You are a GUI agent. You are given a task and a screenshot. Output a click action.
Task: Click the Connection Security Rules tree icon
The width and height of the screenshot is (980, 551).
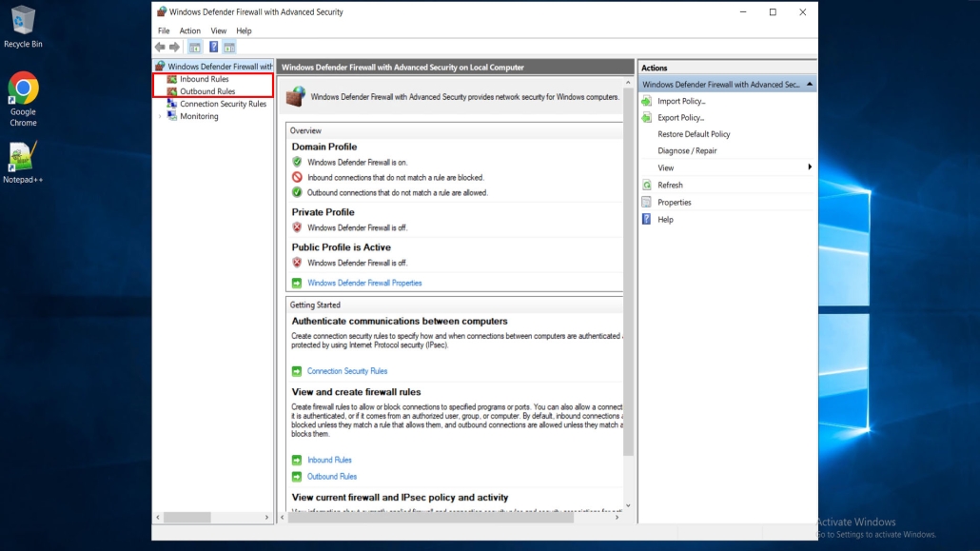(x=172, y=104)
